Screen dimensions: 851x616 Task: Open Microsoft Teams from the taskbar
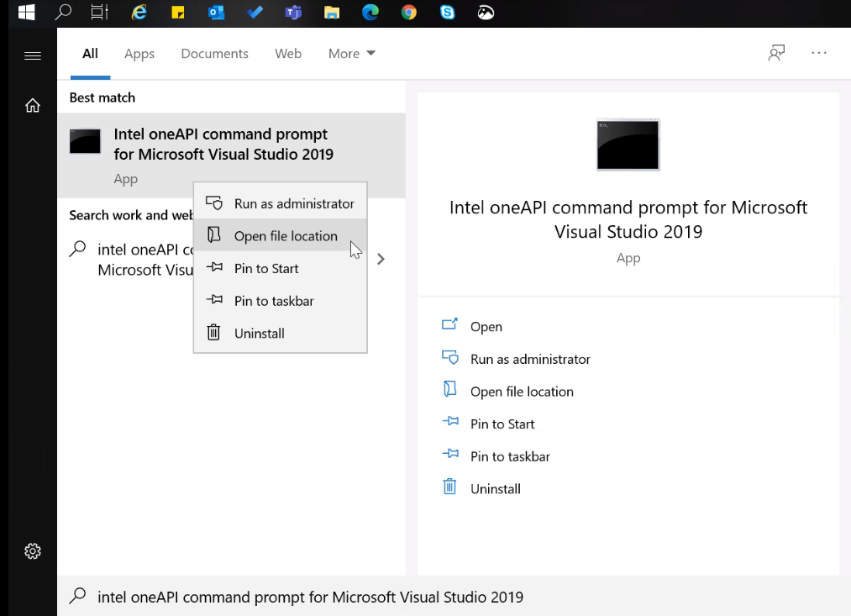(293, 13)
